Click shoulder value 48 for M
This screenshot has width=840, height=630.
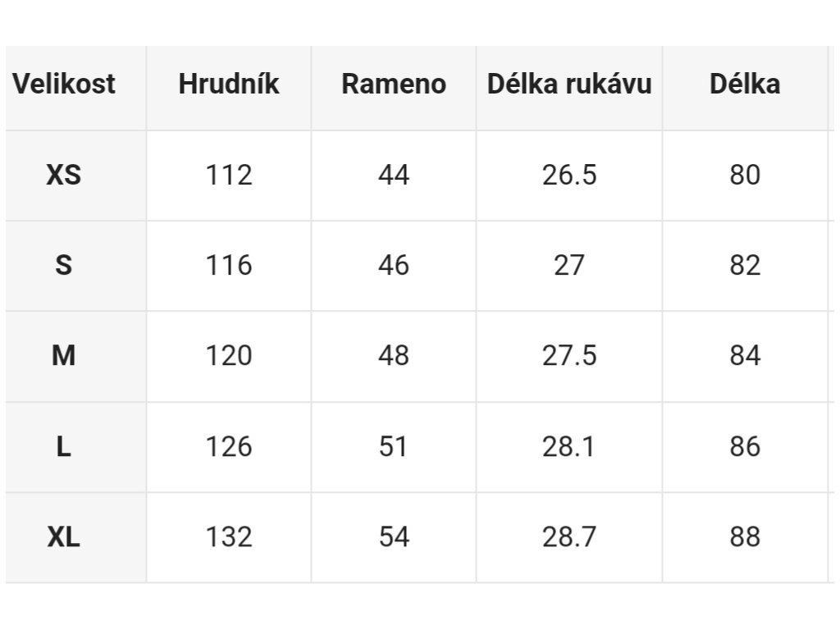point(394,356)
